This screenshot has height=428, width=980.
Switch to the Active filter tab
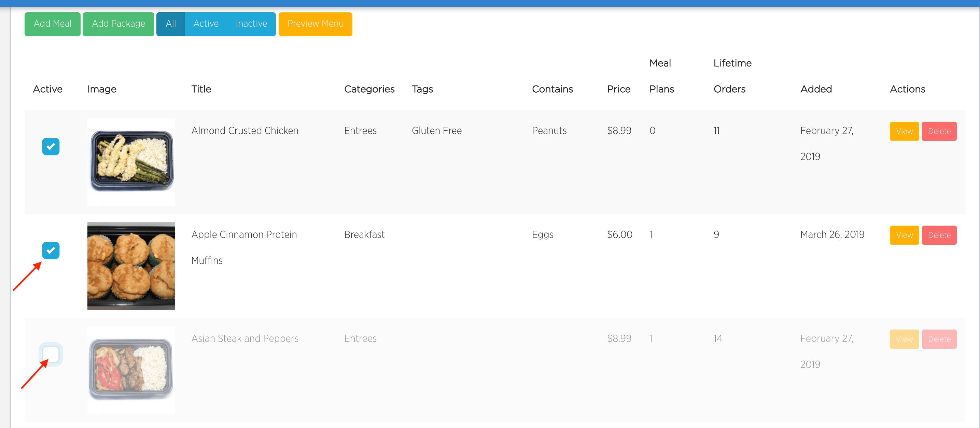coord(206,24)
